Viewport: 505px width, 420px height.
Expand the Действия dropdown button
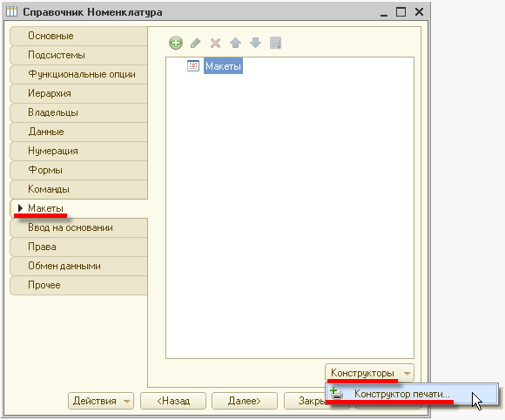click(x=101, y=401)
